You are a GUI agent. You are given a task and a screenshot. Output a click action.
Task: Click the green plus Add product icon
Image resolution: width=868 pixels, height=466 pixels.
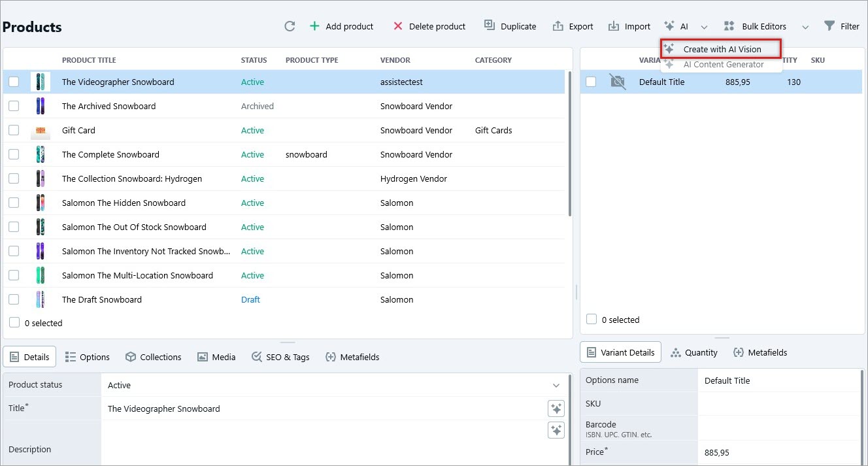click(x=314, y=26)
